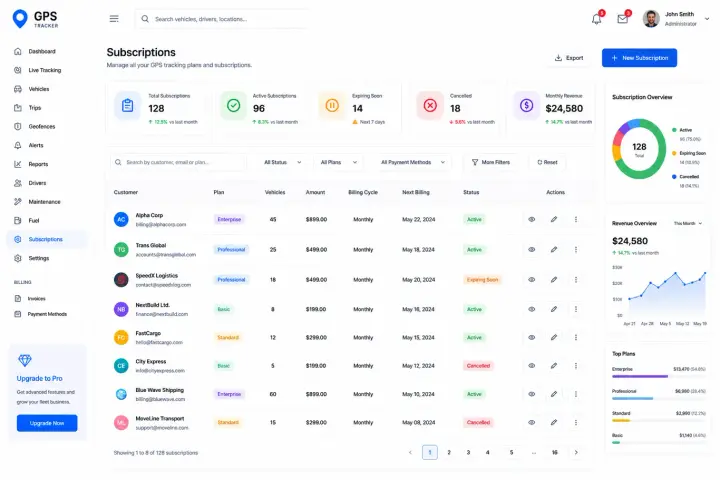This screenshot has height=480, width=720.
Task: Focus the customer, email or plan search field
Action: pyautogui.click(x=178, y=163)
